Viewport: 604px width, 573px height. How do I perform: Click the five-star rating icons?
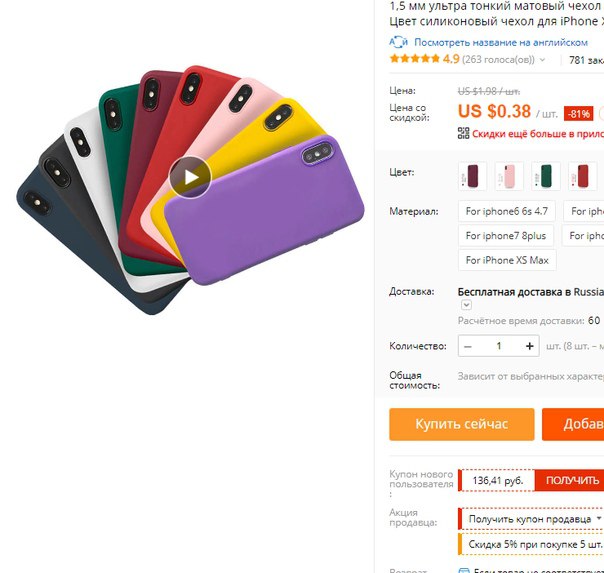[414, 59]
